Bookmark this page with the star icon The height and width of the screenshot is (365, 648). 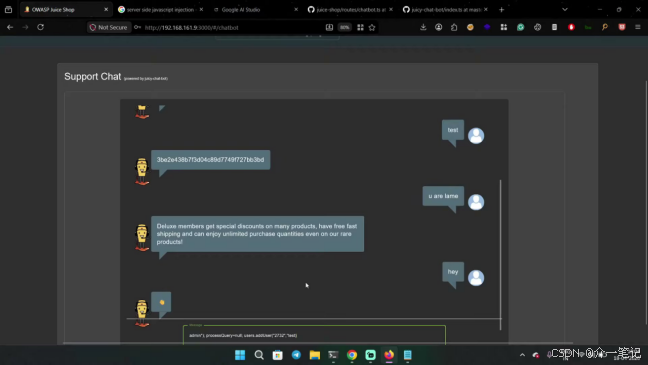[372, 27]
